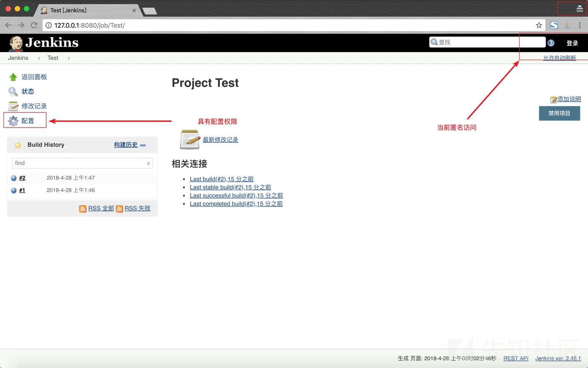This screenshot has height=368, width=588.
Task: Collapse Build History with the minus icon
Action: click(143, 145)
